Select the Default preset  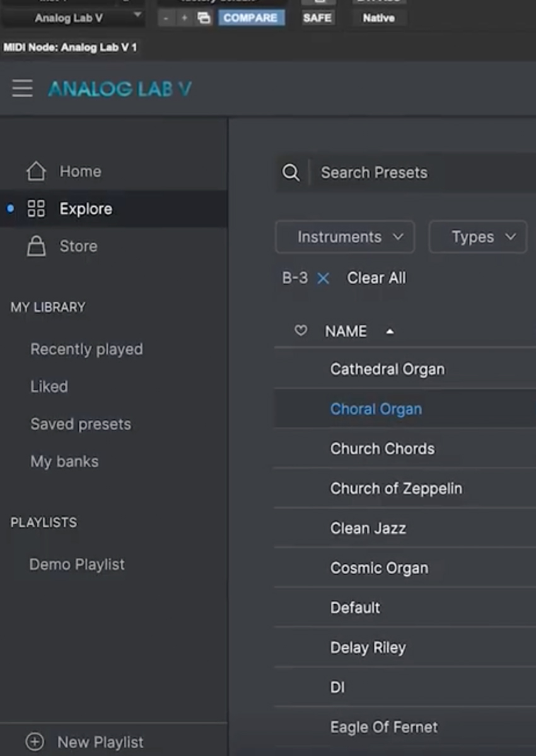(x=405, y=607)
